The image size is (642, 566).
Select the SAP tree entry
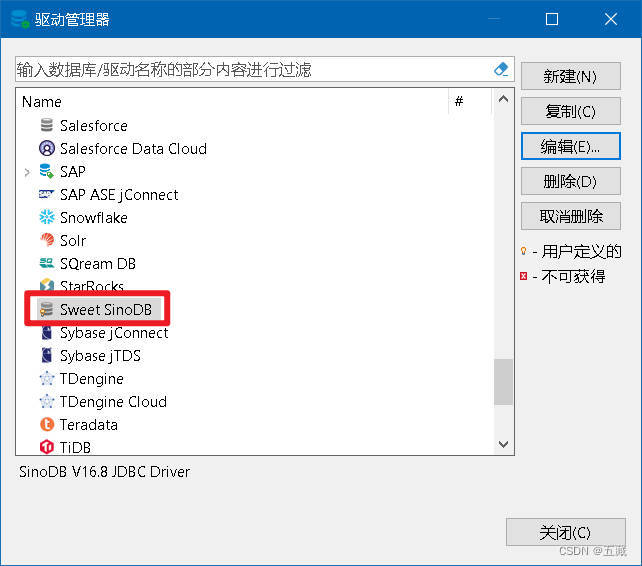click(x=72, y=171)
